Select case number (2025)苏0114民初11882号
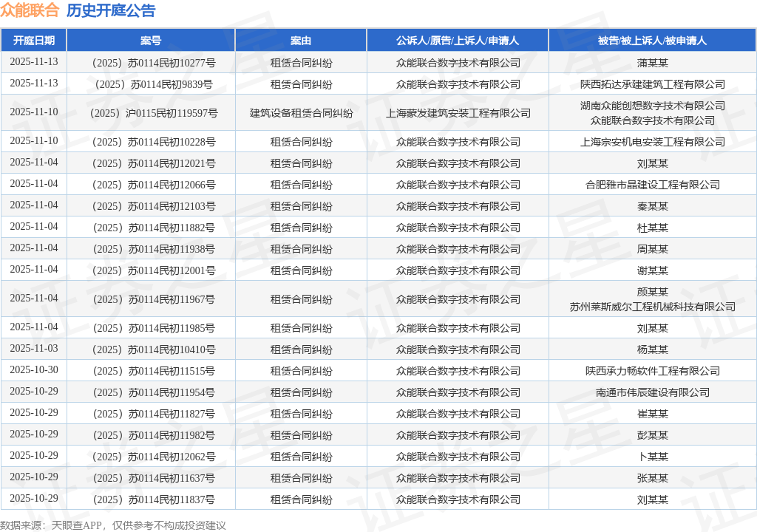This screenshot has width=757, height=532. 154,228
